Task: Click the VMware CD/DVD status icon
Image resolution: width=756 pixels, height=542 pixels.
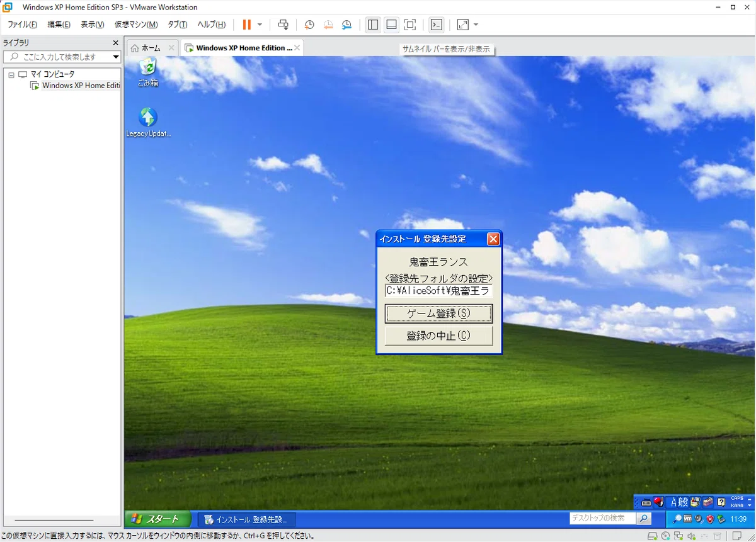Action: [665, 536]
